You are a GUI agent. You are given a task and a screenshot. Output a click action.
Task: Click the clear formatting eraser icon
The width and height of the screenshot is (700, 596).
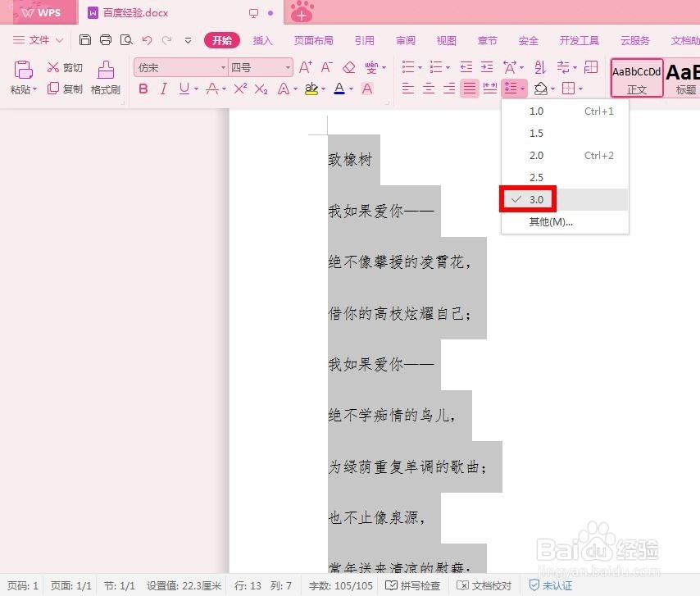(348, 67)
